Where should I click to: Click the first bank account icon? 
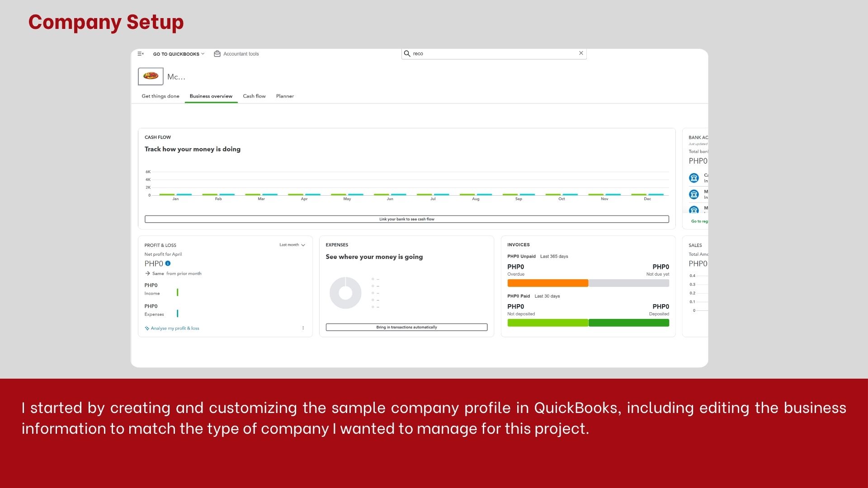[x=693, y=178]
